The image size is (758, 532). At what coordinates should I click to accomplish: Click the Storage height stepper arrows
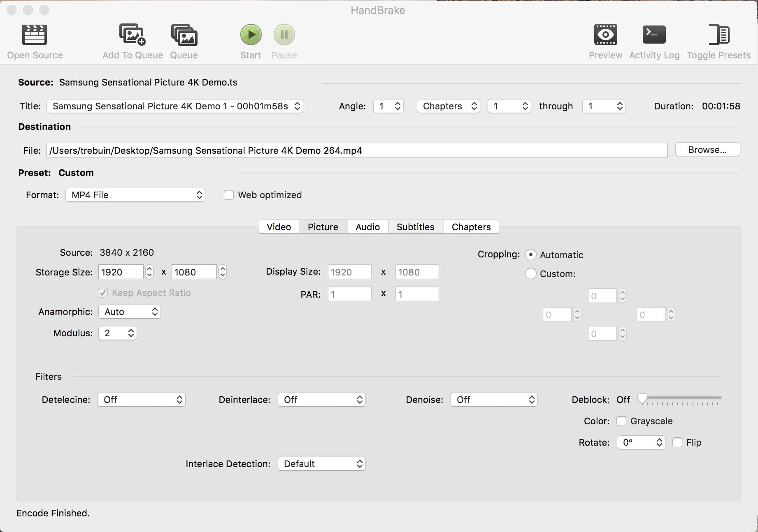pos(223,272)
